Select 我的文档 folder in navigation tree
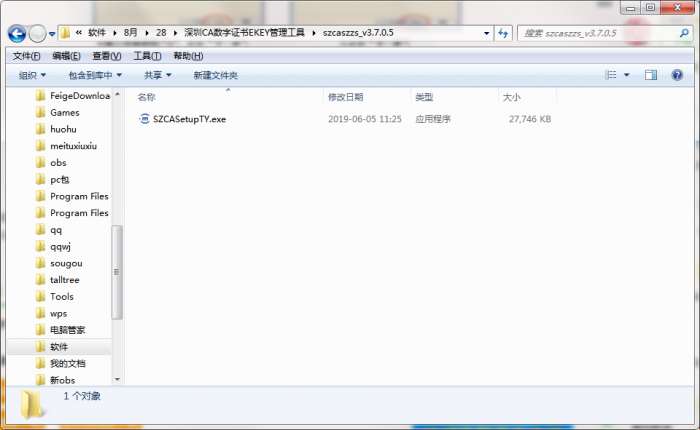The image size is (700, 430). [x=67, y=363]
